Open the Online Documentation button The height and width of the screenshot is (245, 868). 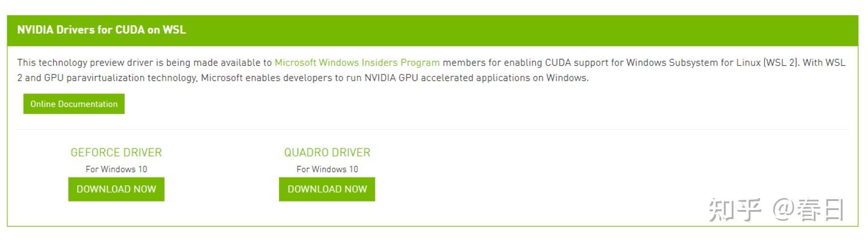tap(74, 104)
